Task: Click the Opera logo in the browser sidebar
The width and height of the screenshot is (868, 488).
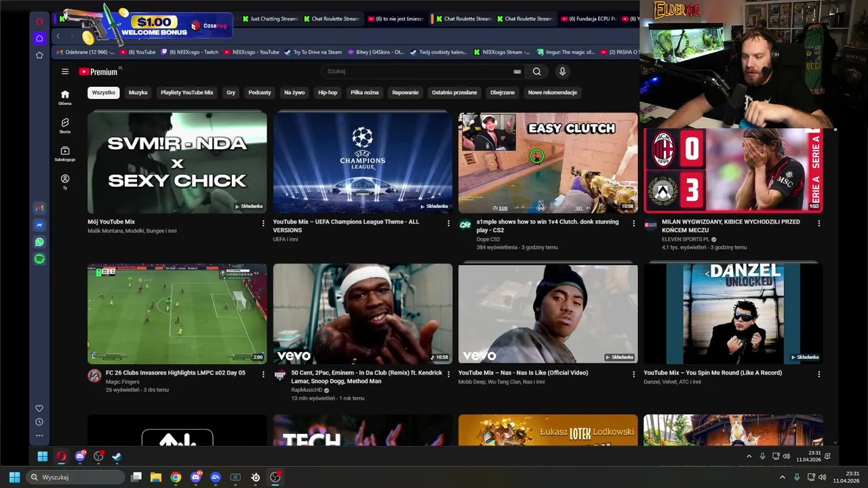Action: pyautogui.click(x=39, y=21)
